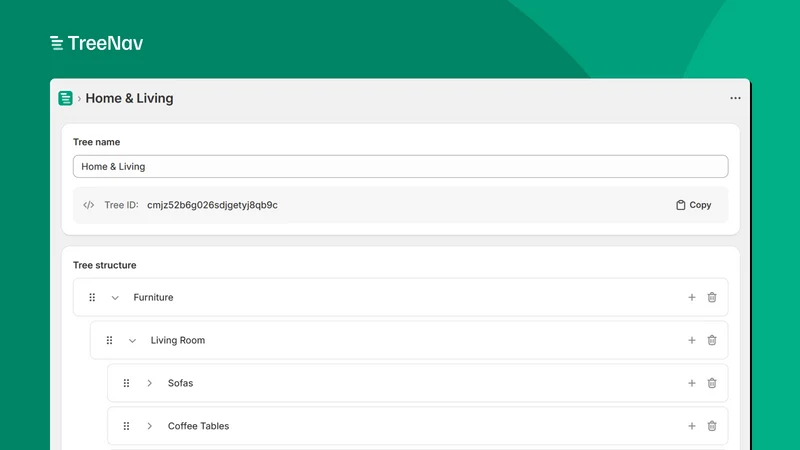Click the Tree name label
Image resolution: width=800 pixels, height=450 pixels.
96,142
